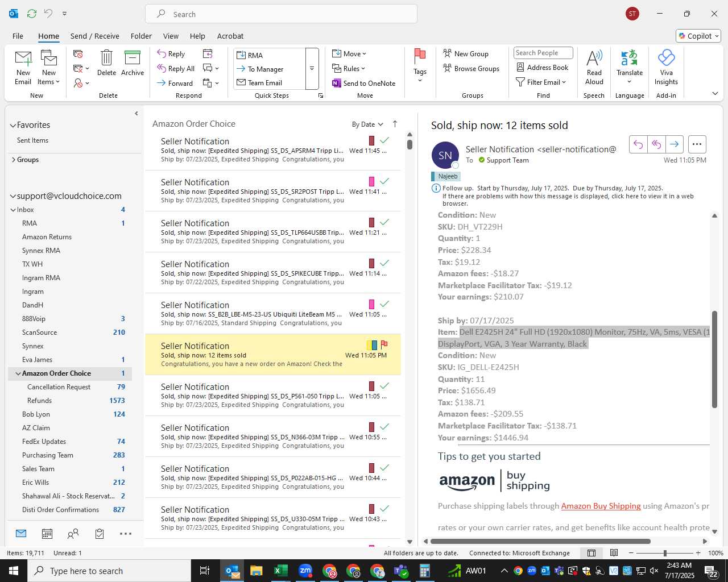Collapse the Amazon Order Choice folder
The height and width of the screenshot is (582, 728).
[x=18, y=373]
